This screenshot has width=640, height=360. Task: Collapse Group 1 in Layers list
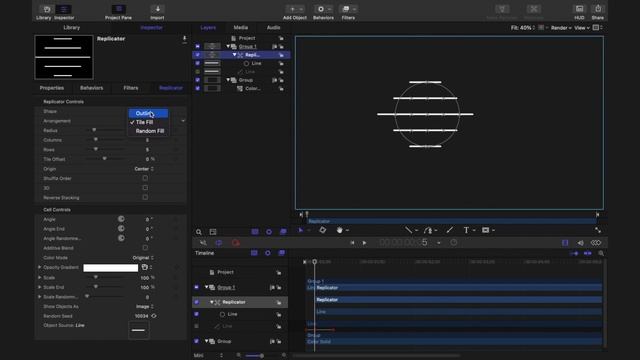point(228,47)
